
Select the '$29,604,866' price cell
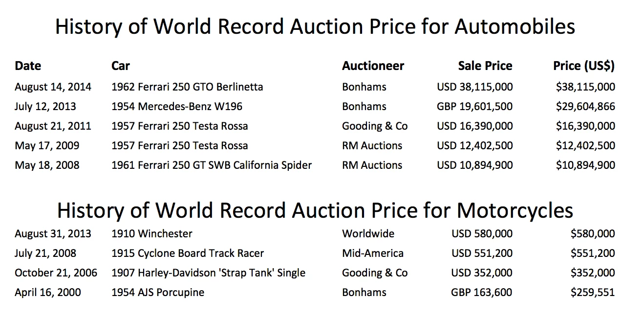click(585, 107)
